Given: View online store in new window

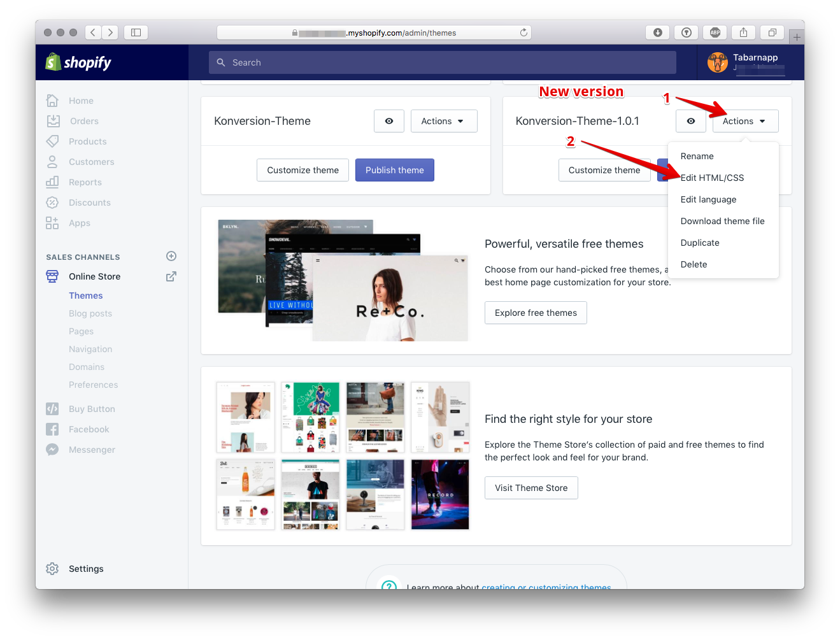Looking at the screenshot, I should click(x=171, y=276).
